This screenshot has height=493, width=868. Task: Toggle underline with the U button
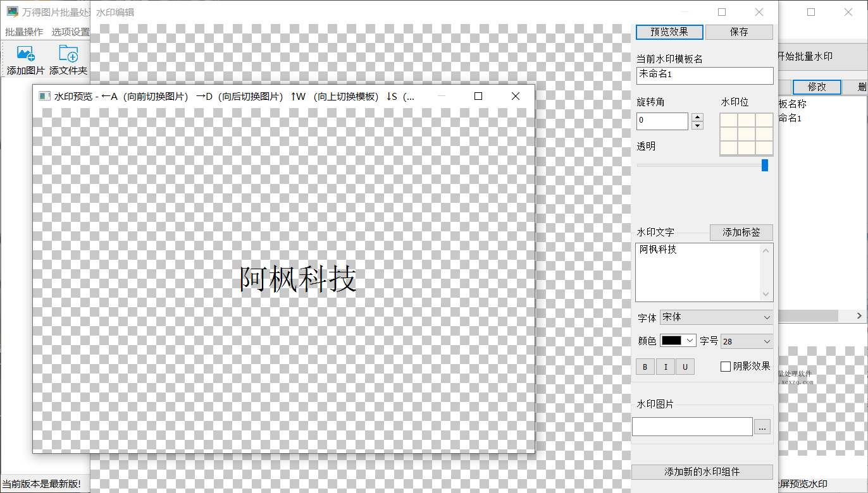click(685, 367)
